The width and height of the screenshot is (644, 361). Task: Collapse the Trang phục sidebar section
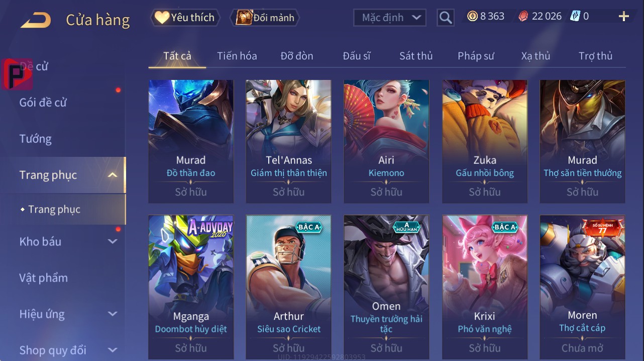pos(113,175)
